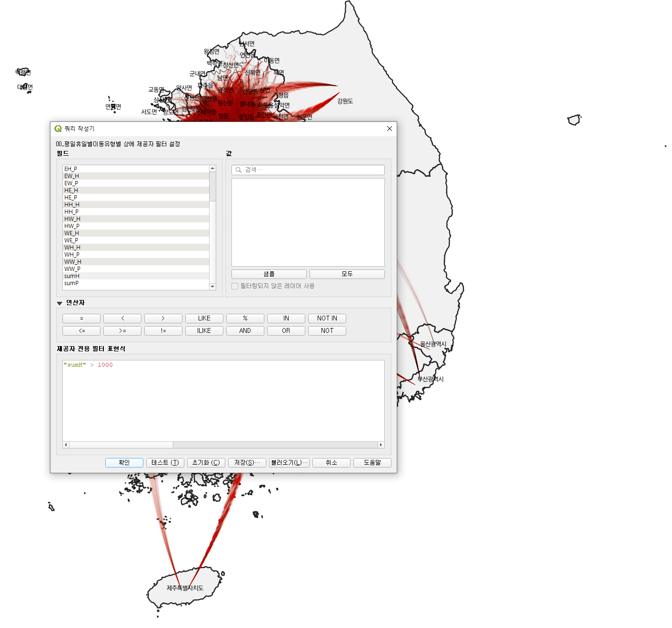The image size is (672, 628).
Task: Collapse the operators section triangle
Action: coord(60,303)
